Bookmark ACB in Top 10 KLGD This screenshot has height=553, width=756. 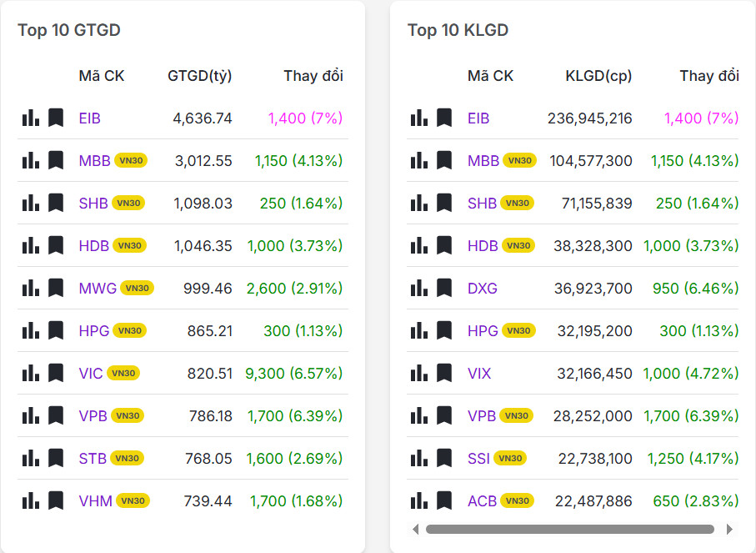coord(444,500)
